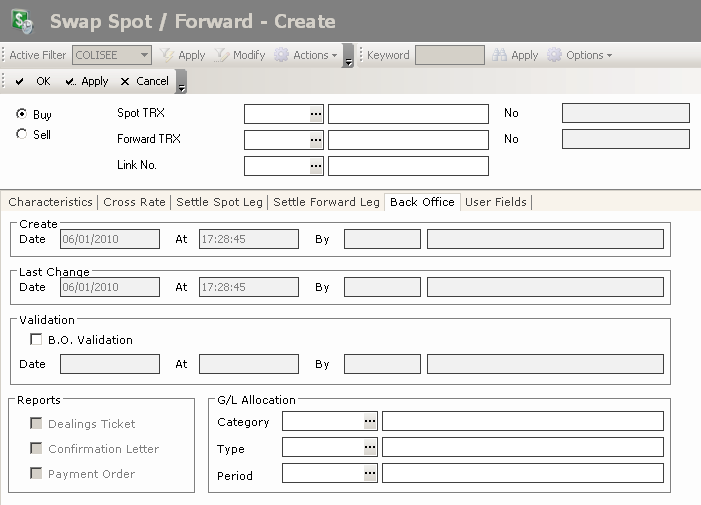Click the Swap Spot/Forward application logo icon
Image resolution: width=701 pixels, height=505 pixels.
[x=22, y=20]
